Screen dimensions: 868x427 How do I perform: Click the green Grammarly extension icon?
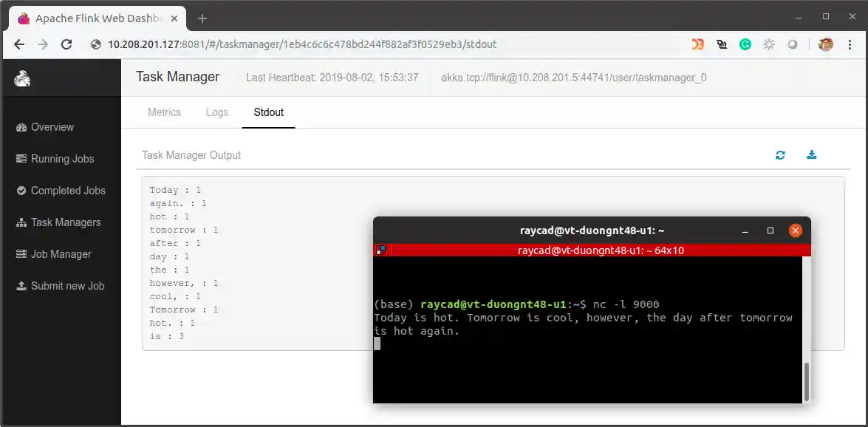(x=745, y=45)
